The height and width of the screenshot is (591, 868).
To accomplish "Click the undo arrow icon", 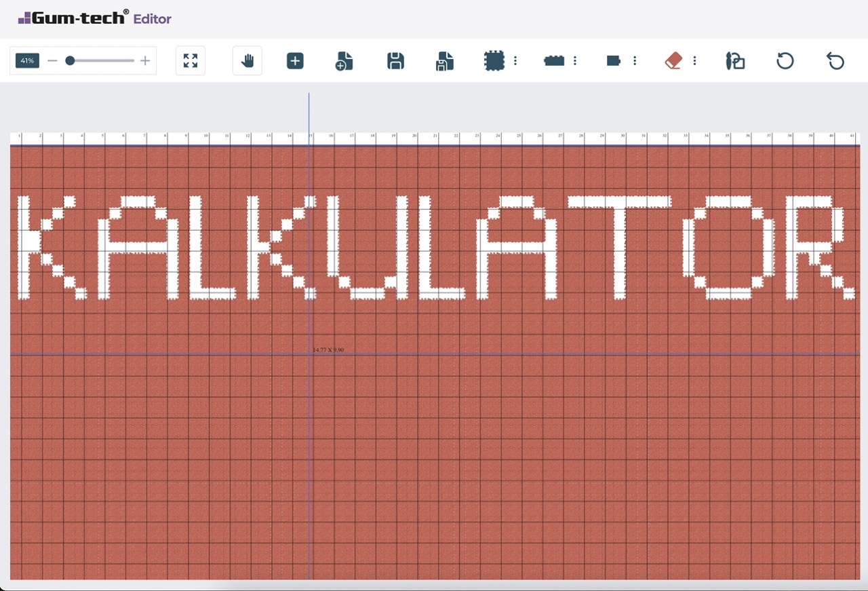I will coord(835,61).
